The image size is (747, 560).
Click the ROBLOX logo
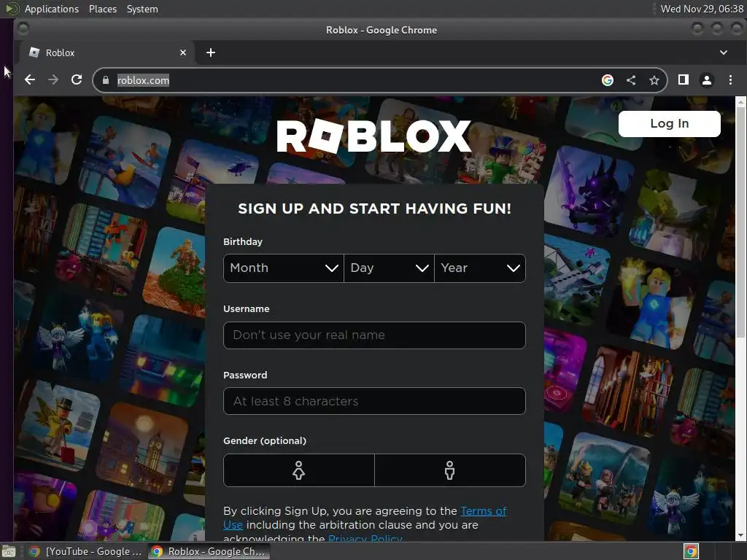click(374, 136)
